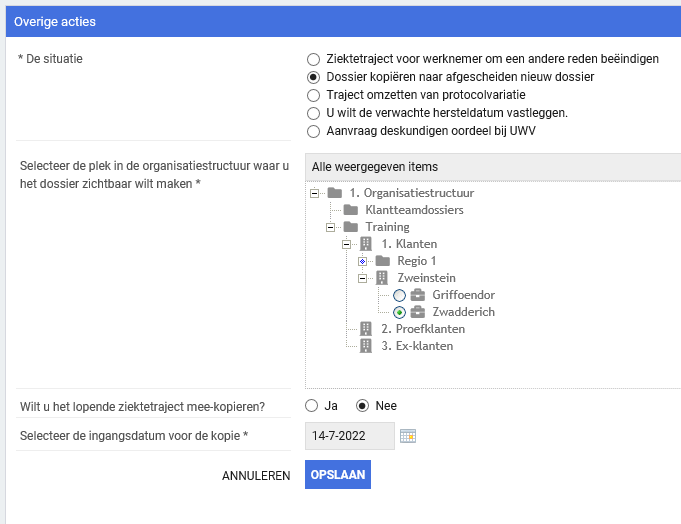Click the Klantteamdossiers folder icon
This screenshot has height=524, width=681.
point(350,210)
